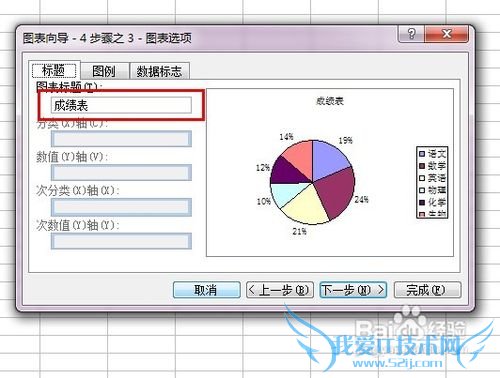This screenshot has height=378, width=500.
Task: Click the 语文 legend entry text
Action: (x=437, y=154)
